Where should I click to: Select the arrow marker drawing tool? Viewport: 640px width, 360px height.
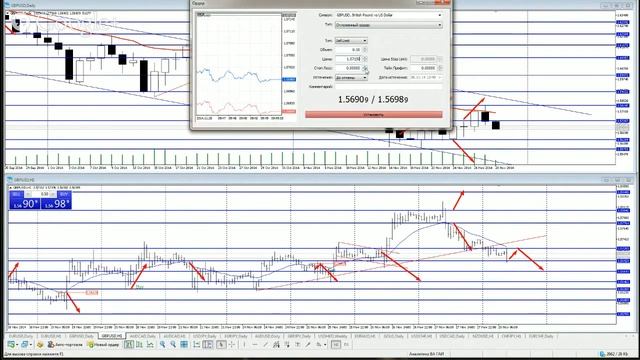[308, 345]
